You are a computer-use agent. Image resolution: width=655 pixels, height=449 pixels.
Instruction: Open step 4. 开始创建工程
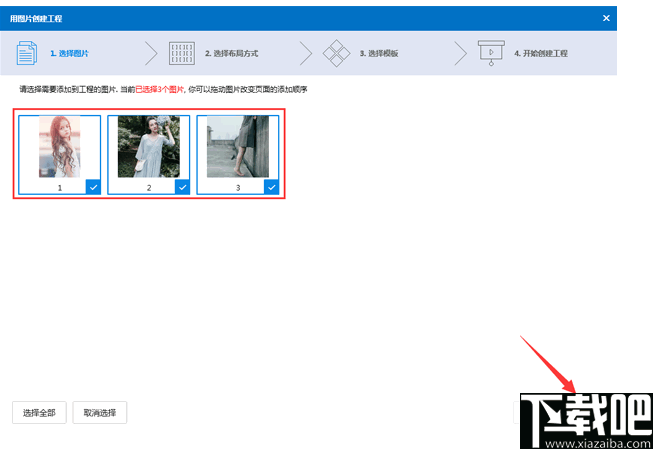(541, 53)
